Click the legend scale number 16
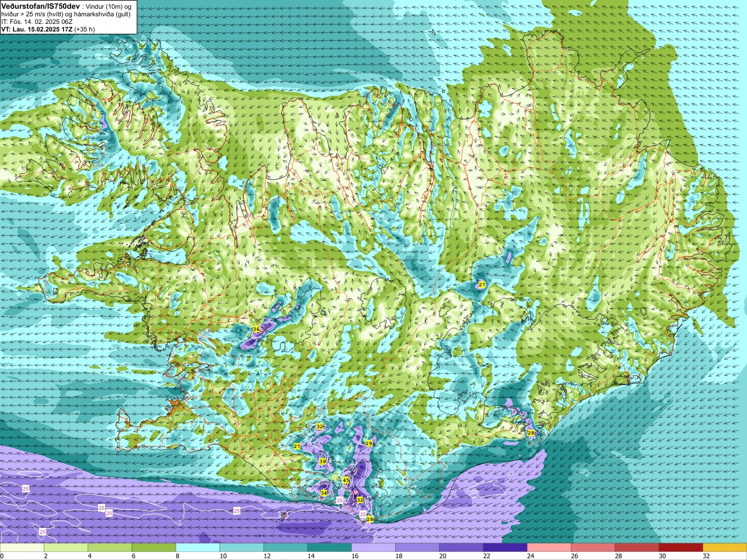 point(354,556)
